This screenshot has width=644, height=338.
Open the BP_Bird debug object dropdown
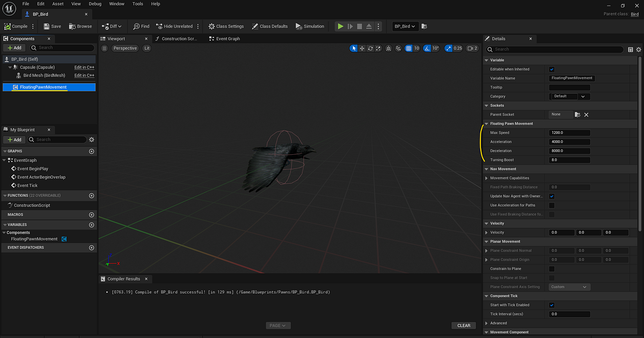[405, 26]
